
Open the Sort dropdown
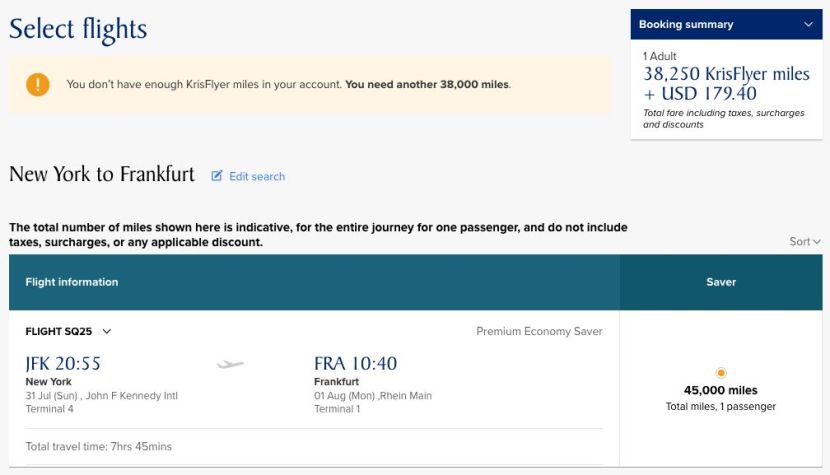tap(805, 241)
